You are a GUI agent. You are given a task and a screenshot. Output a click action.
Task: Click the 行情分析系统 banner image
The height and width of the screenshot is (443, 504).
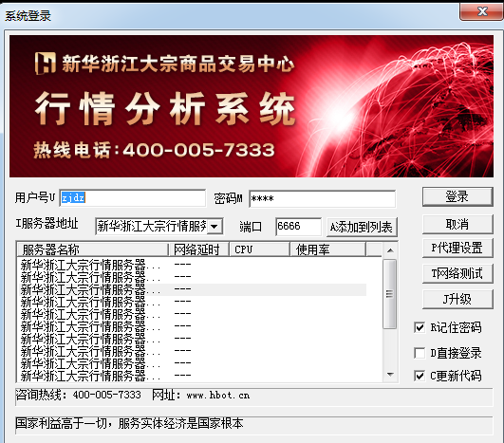(x=252, y=106)
